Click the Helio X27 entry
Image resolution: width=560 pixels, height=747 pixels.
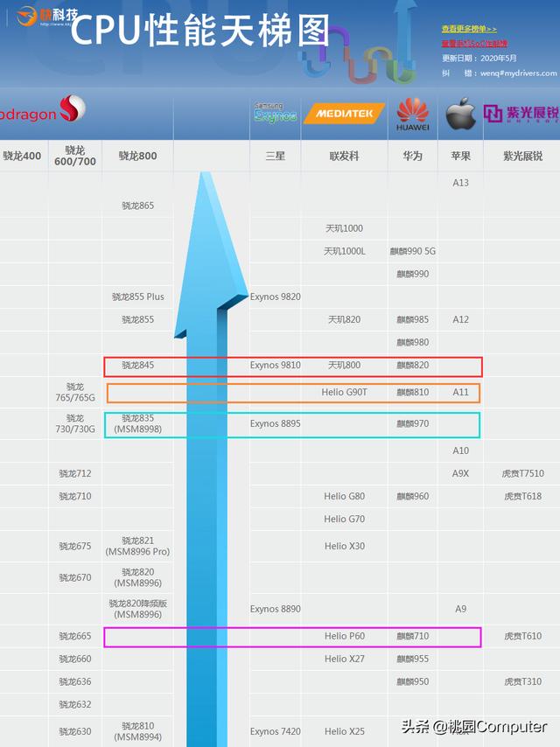pos(345,659)
